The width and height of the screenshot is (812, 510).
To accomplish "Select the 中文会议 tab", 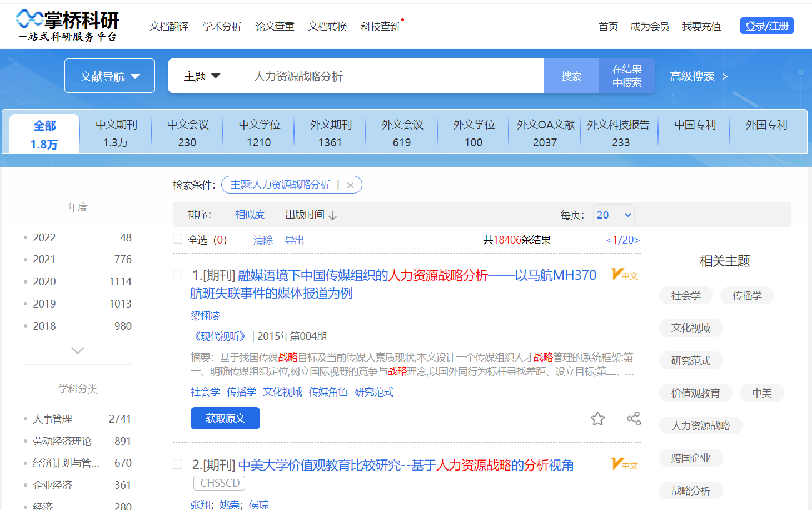I will (188, 133).
